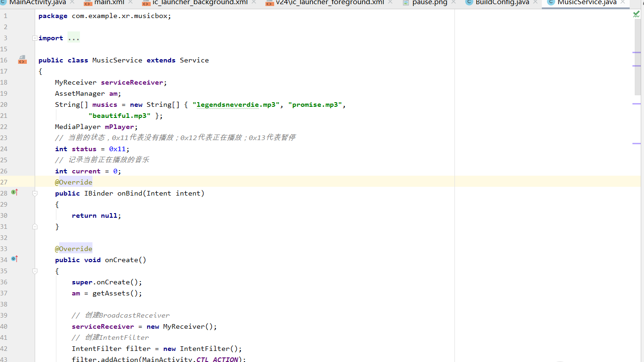Click the Service superclass name
Screen dimensions: 644x362
point(194,60)
